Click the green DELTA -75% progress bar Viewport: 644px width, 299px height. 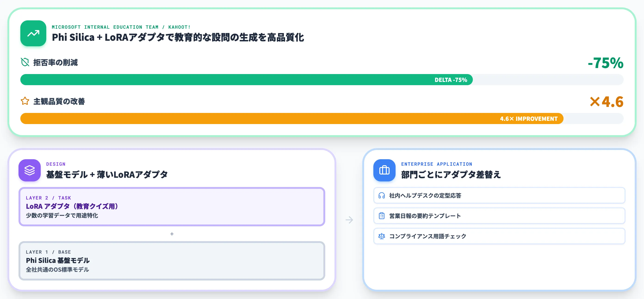click(247, 80)
